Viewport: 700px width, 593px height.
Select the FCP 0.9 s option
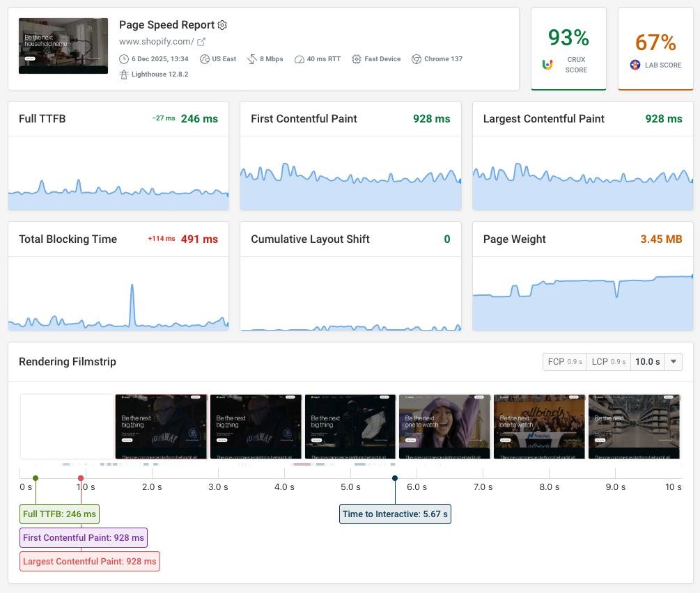click(x=564, y=361)
